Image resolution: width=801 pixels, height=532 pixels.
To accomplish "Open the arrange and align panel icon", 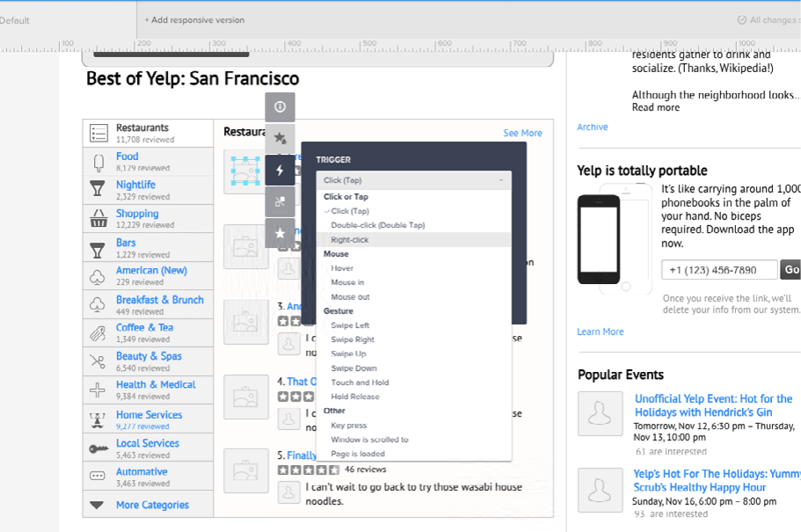I will coord(280,201).
